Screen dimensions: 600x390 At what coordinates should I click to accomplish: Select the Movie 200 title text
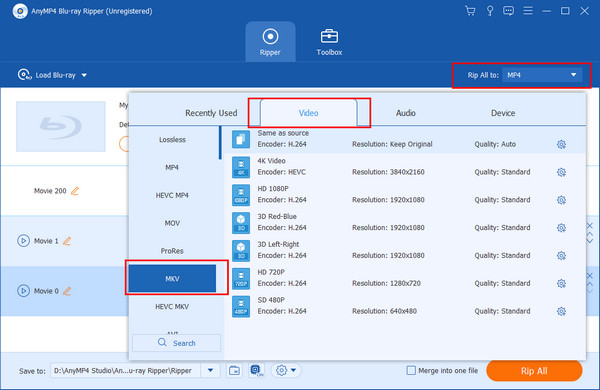(x=50, y=191)
